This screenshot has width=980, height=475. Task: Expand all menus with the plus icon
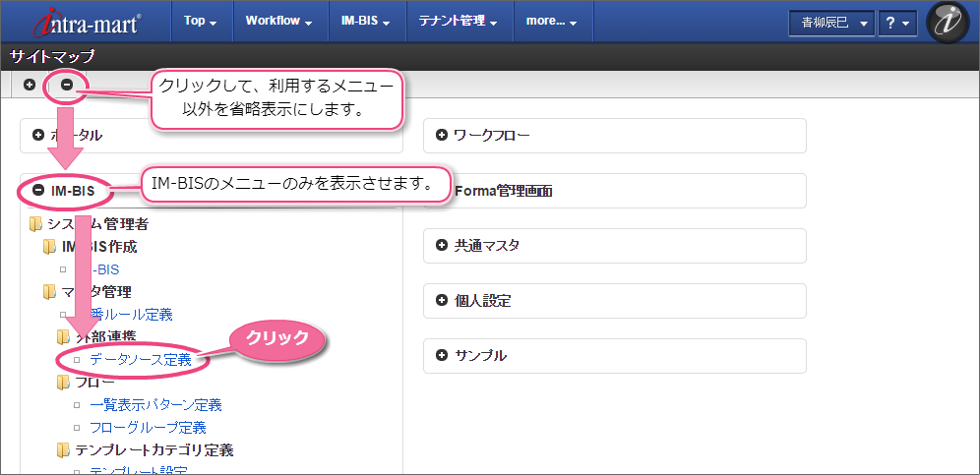tap(30, 85)
